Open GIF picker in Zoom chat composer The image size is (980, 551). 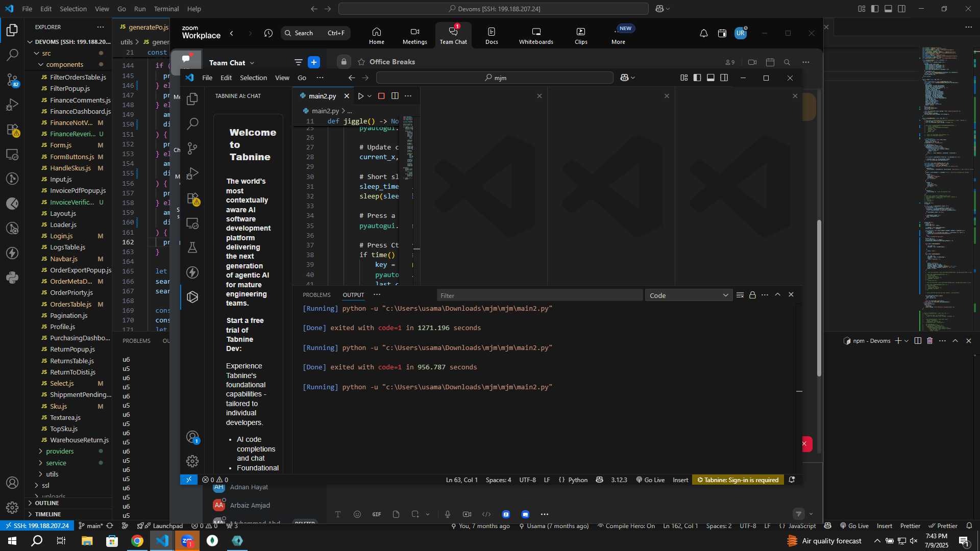[377, 514]
